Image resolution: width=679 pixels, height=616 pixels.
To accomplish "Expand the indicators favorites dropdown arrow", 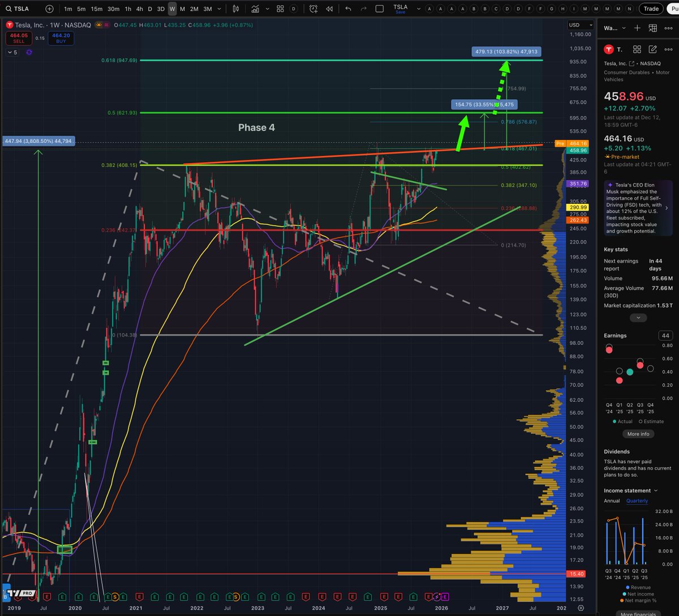I will 267,8.
